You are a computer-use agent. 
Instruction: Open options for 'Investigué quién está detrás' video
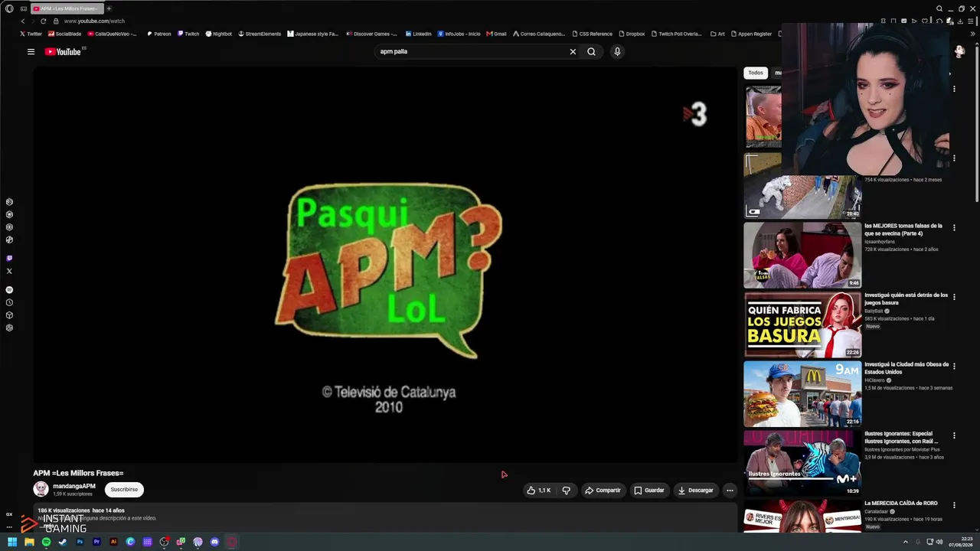coord(954,297)
